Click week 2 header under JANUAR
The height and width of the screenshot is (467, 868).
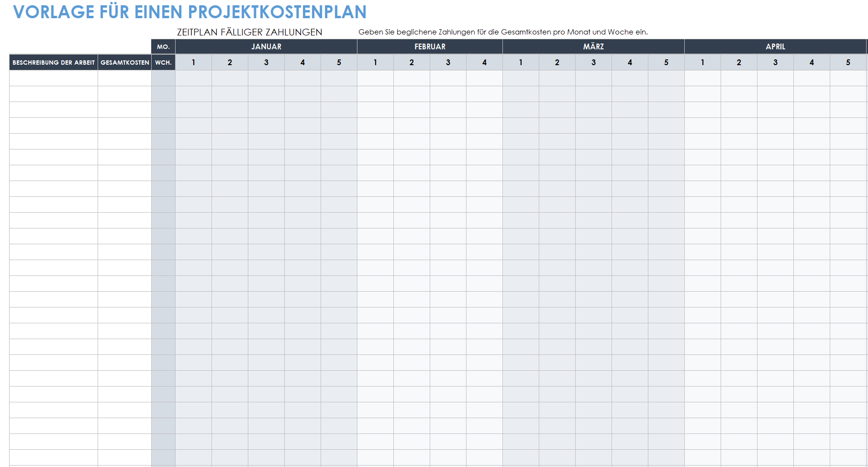tap(230, 62)
